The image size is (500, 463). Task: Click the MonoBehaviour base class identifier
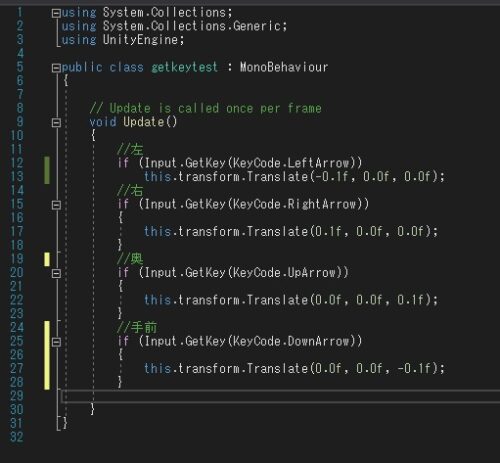[x=284, y=67]
